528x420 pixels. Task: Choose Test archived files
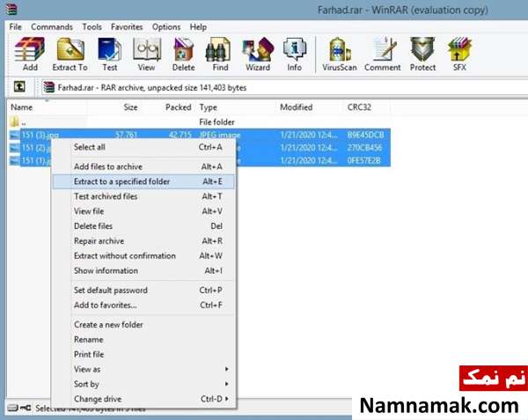tap(143, 196)
